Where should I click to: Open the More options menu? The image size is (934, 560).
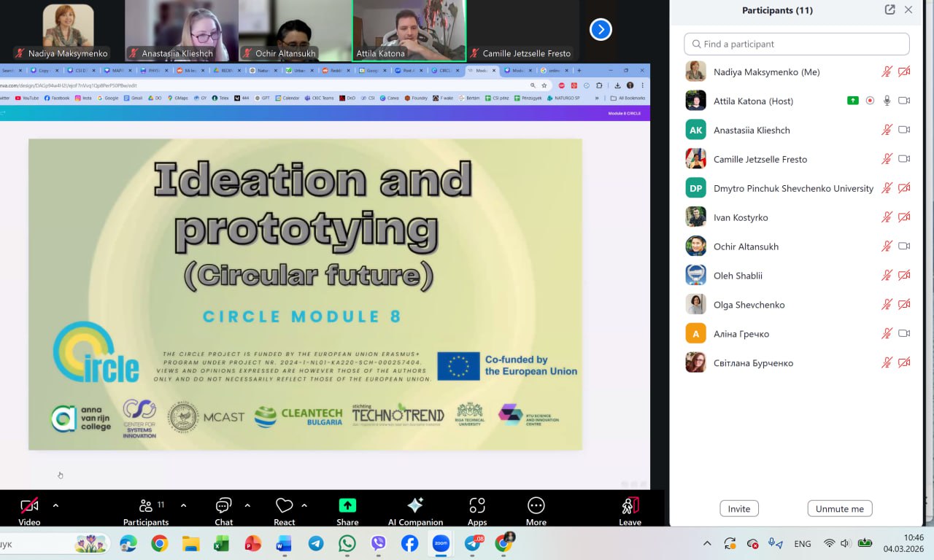(536, 506)
